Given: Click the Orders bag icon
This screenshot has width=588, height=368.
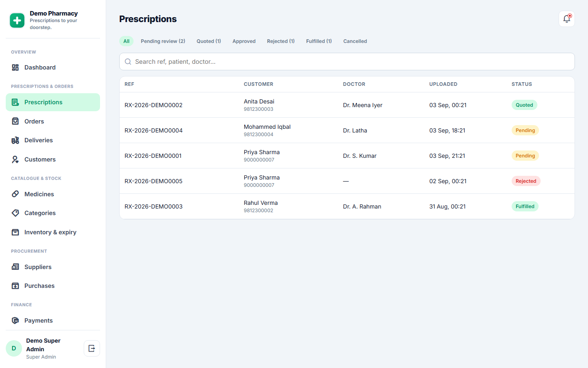Looking at the screenshot, I should click(x=15, y=121).
